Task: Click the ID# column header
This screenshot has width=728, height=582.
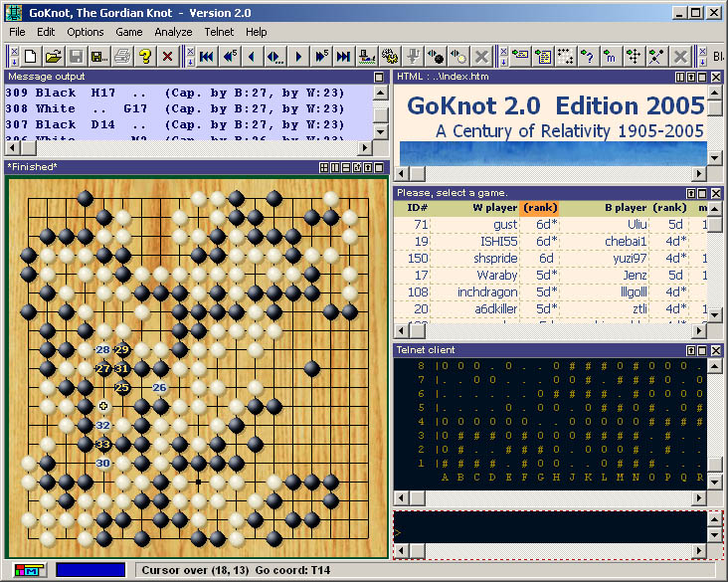Action: 417,208
